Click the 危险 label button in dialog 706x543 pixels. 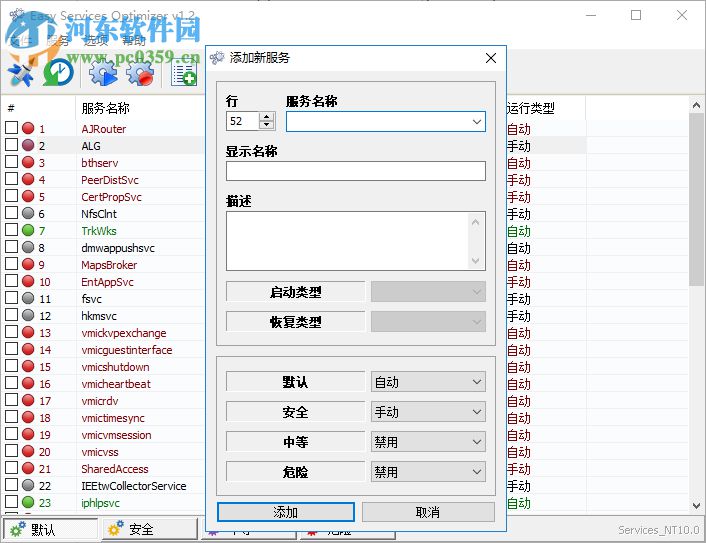[295, 471]
